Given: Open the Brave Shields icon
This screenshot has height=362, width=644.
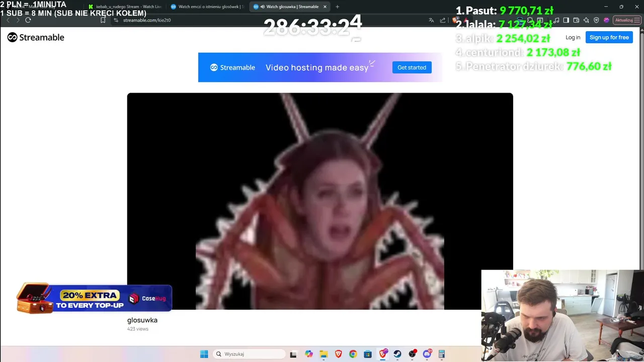Looking at the screenshot, I should [455, 20].
